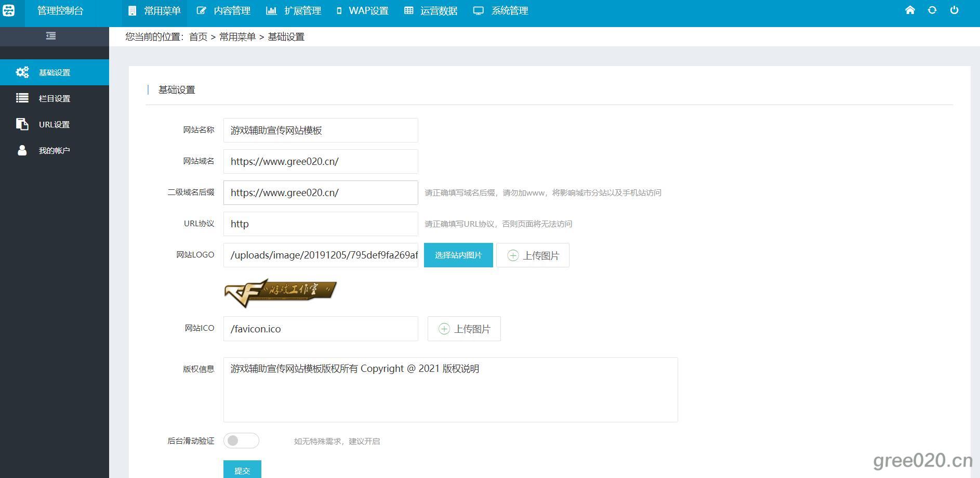The height and width of the screenshot is (478, 980).
Task: Open 我的帐户 in the sidebar
Action: point(54,151)
